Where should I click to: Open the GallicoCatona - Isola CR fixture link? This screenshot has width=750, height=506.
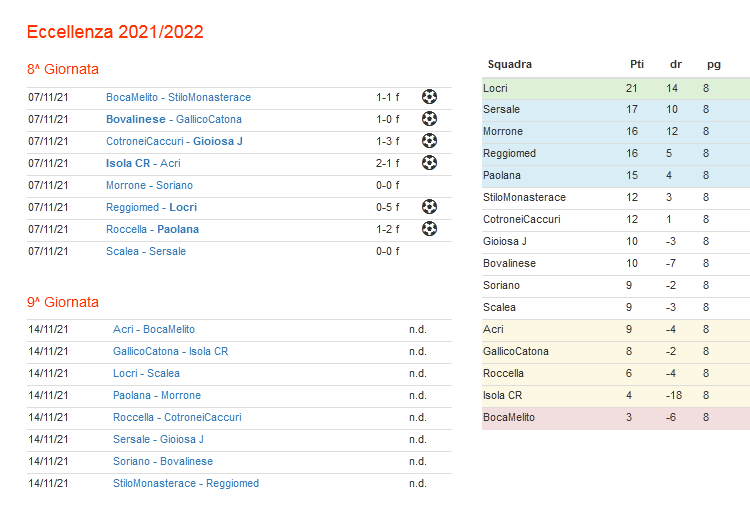point(170,351)
